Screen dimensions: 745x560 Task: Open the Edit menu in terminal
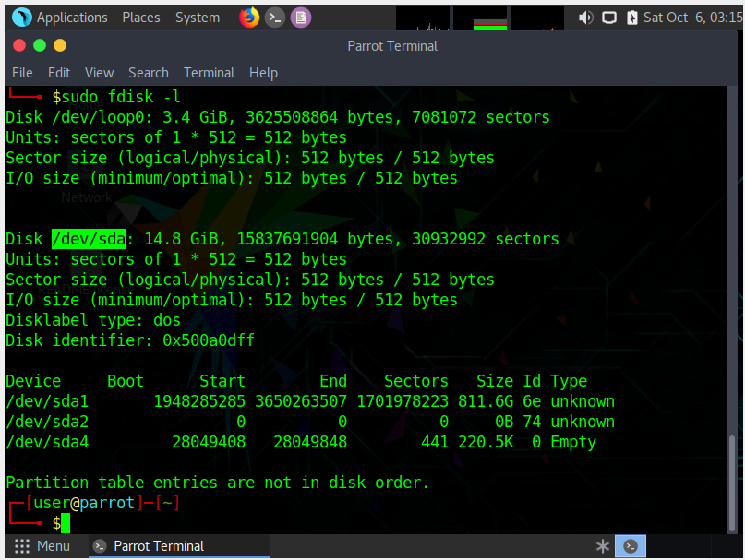59,73
